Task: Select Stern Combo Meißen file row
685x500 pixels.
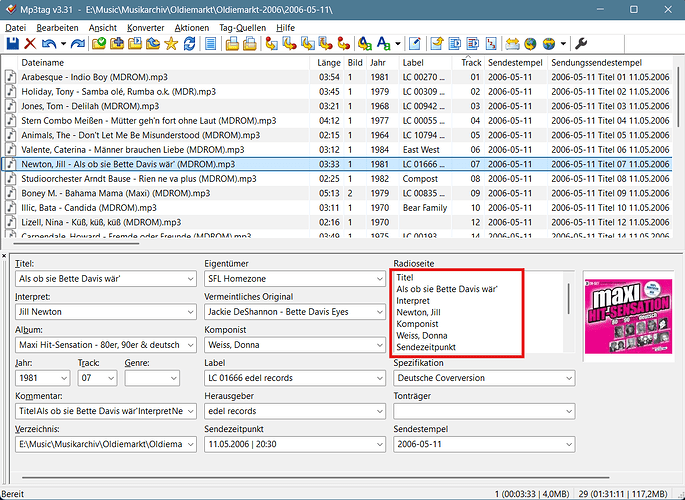Action: [336, 121]
